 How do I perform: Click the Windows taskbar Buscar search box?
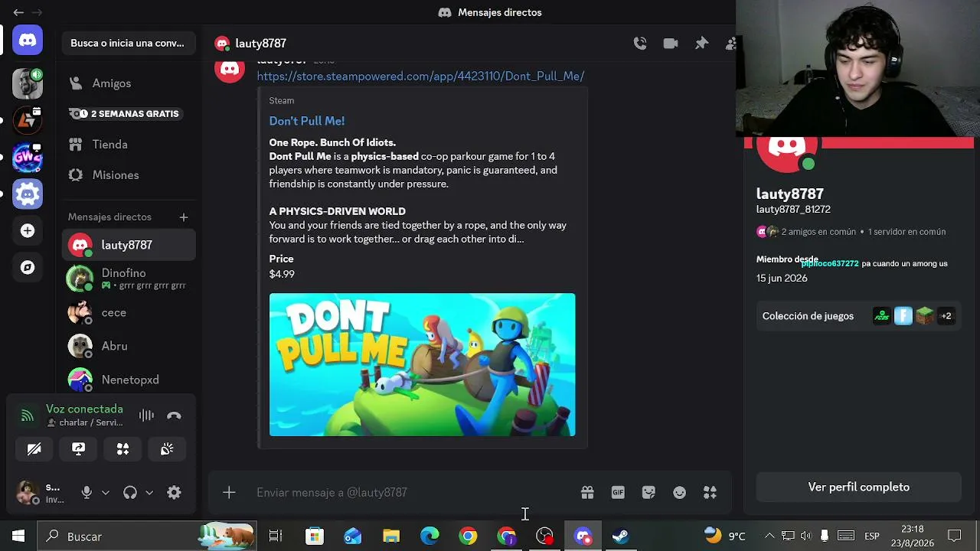147,536
